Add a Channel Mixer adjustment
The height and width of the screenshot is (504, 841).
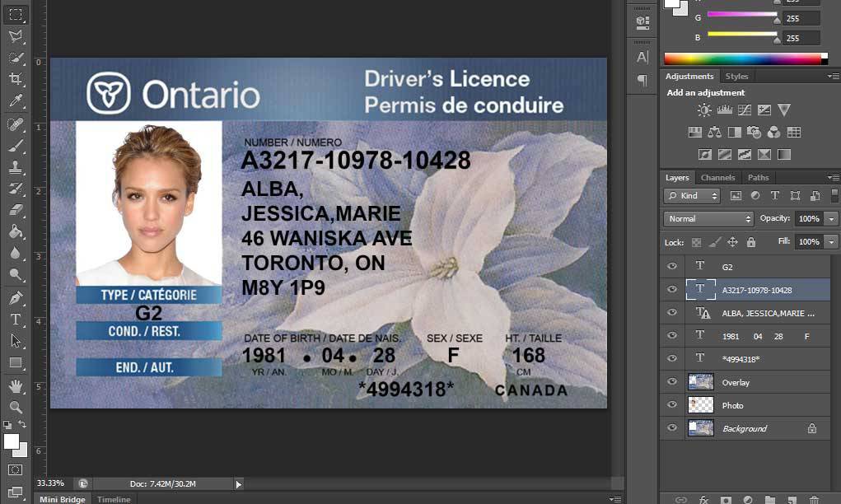[774, 133]
